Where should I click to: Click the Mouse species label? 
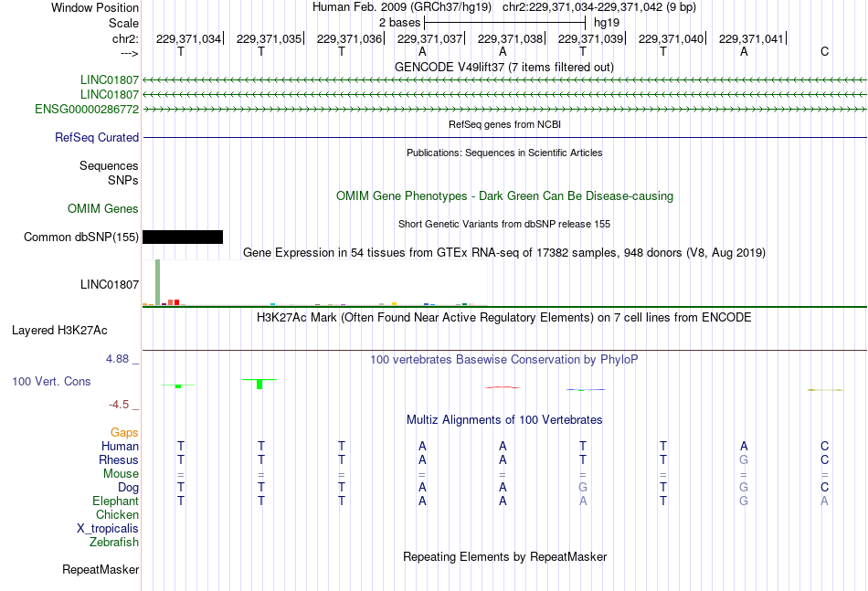[121, 474]
